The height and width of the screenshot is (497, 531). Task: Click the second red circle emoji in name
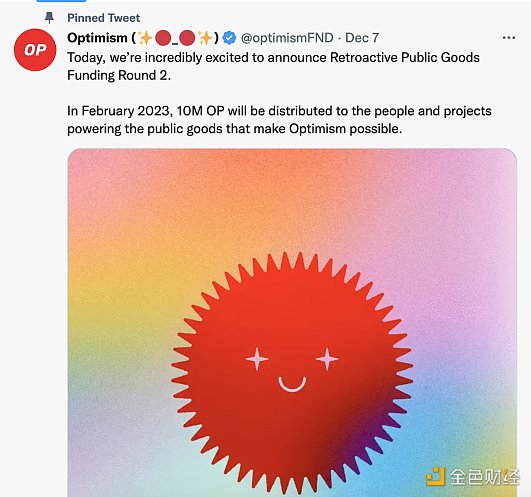(187, 38)
